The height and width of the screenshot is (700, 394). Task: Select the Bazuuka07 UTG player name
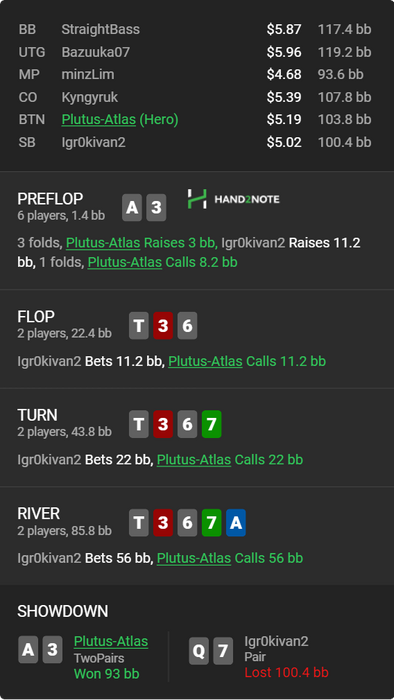95,52
